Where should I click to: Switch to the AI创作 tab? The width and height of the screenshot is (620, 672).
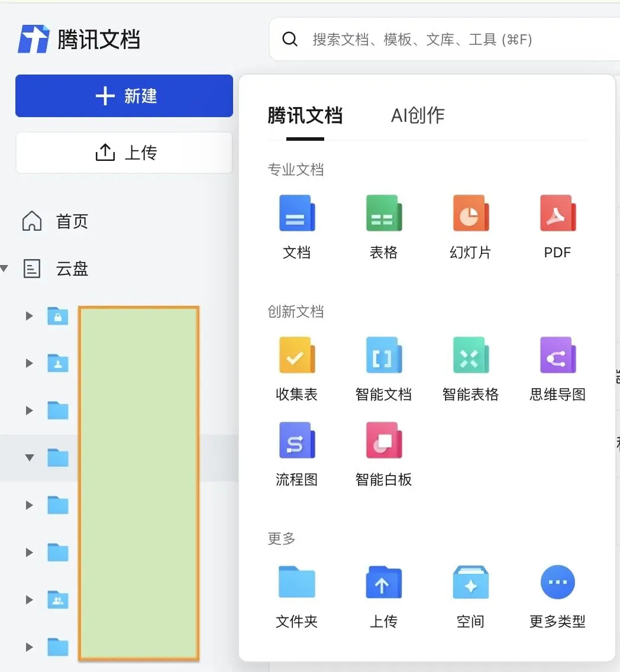click(x=418, y=116)
